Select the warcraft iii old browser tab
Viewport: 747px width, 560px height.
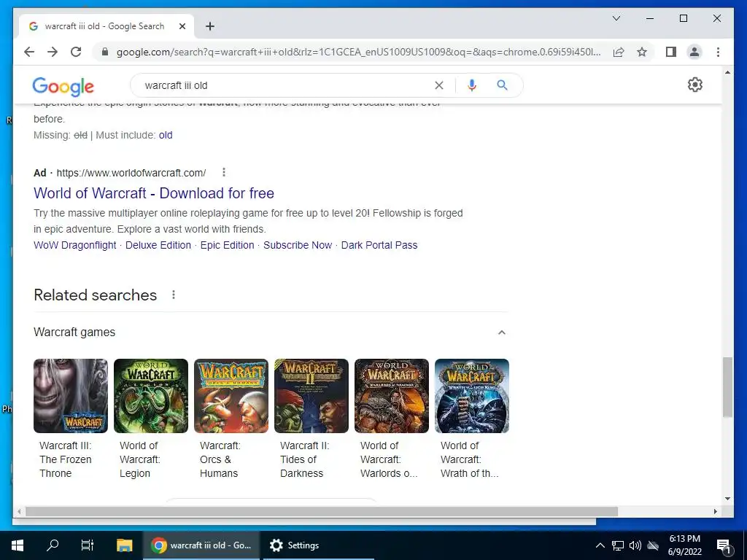pos(107,26)
